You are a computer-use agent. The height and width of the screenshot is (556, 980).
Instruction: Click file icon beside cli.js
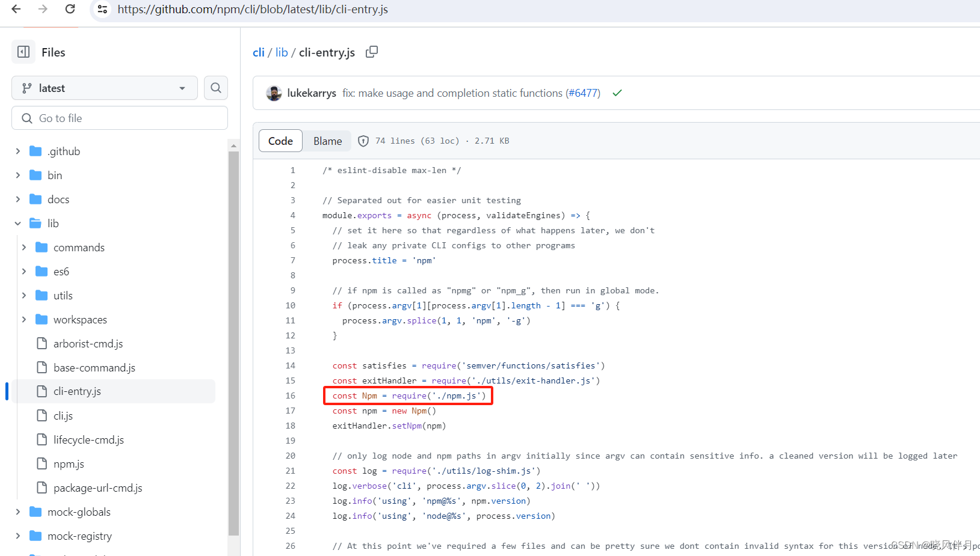tap(42, 415)
